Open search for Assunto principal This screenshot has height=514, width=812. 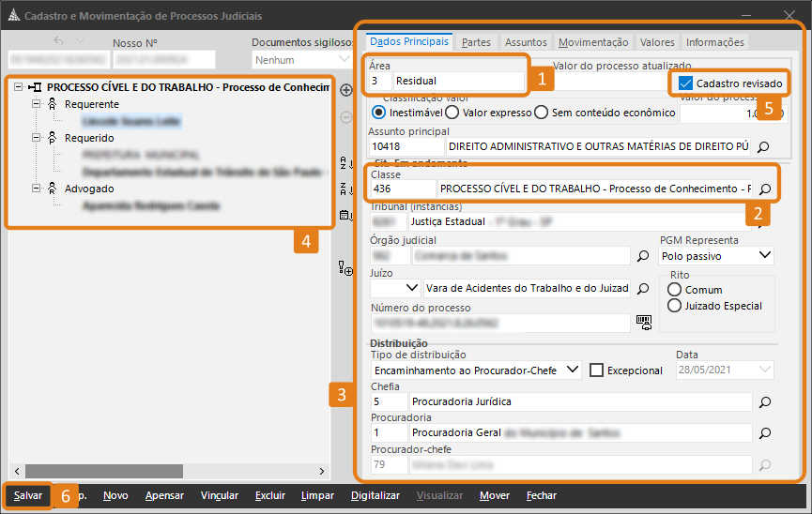tap(764, 146)
